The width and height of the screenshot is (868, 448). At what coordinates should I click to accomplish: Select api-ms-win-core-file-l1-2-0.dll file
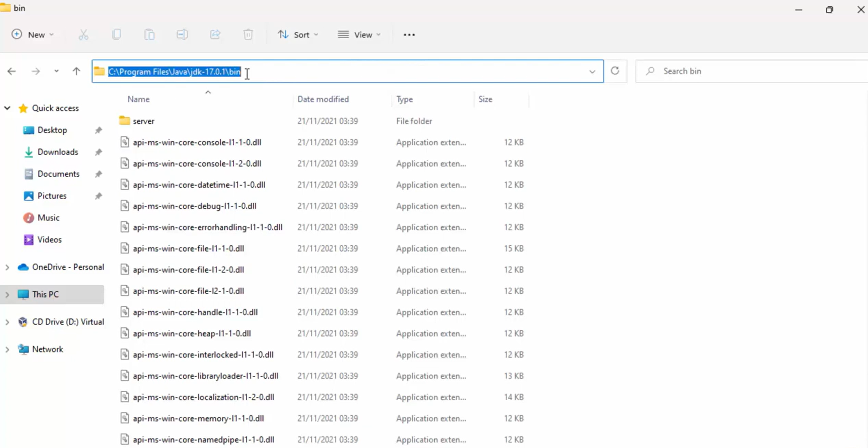click(188, 270)
